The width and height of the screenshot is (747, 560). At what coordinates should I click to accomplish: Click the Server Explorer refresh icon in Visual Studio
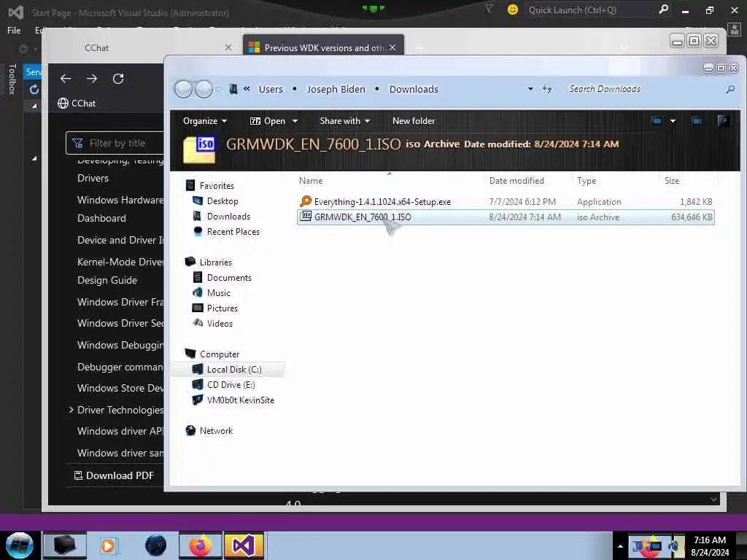coord(34,90)
